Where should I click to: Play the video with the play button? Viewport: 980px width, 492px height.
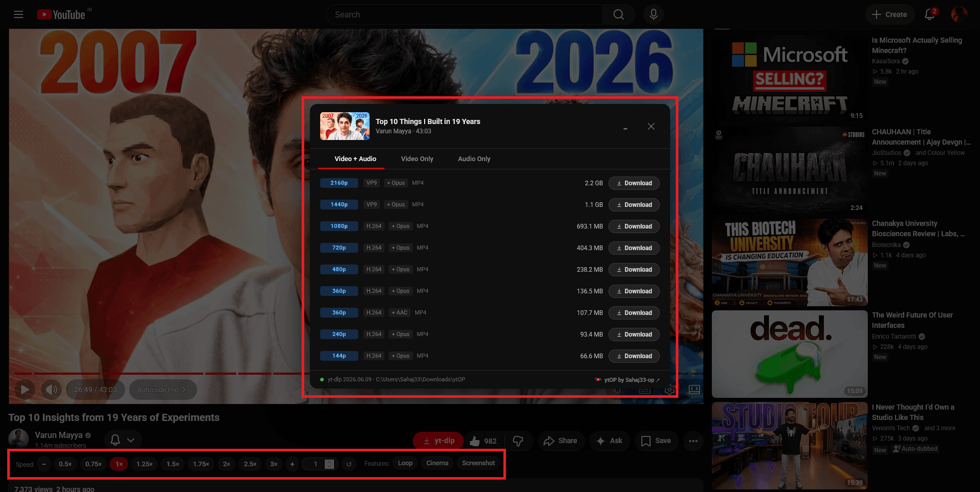[x=25, y=390]
